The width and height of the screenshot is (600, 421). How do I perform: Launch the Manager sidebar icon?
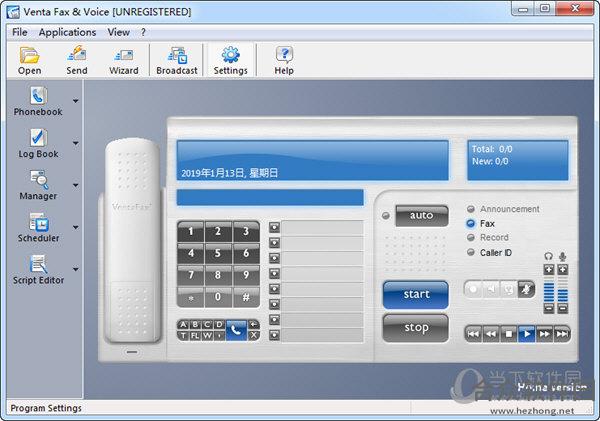tap(38, 185)
